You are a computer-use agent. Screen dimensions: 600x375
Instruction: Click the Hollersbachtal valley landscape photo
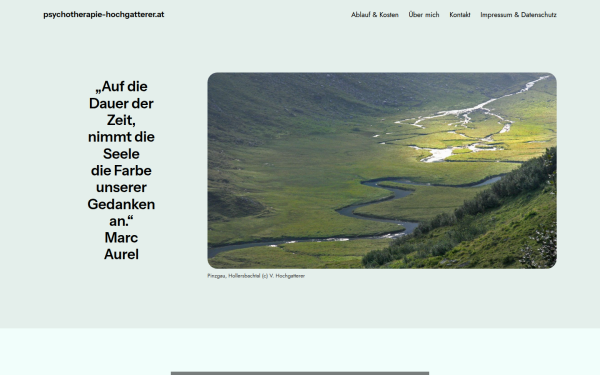[382, 170]
